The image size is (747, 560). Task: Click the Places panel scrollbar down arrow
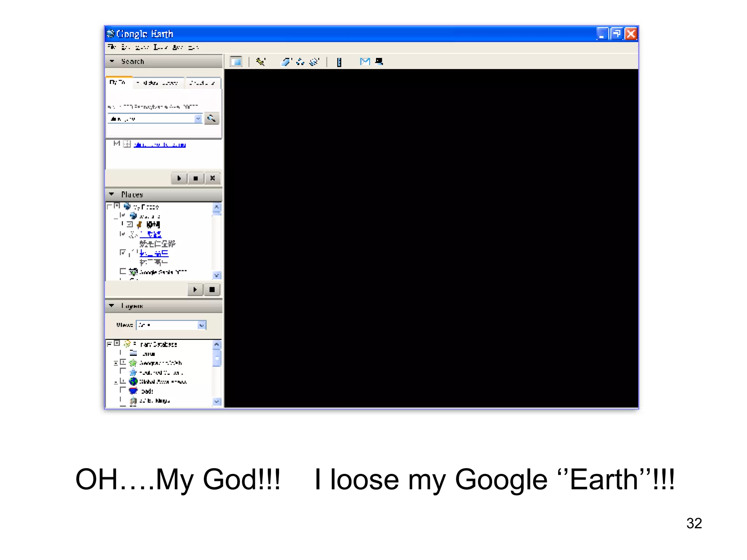click(216, 275)
